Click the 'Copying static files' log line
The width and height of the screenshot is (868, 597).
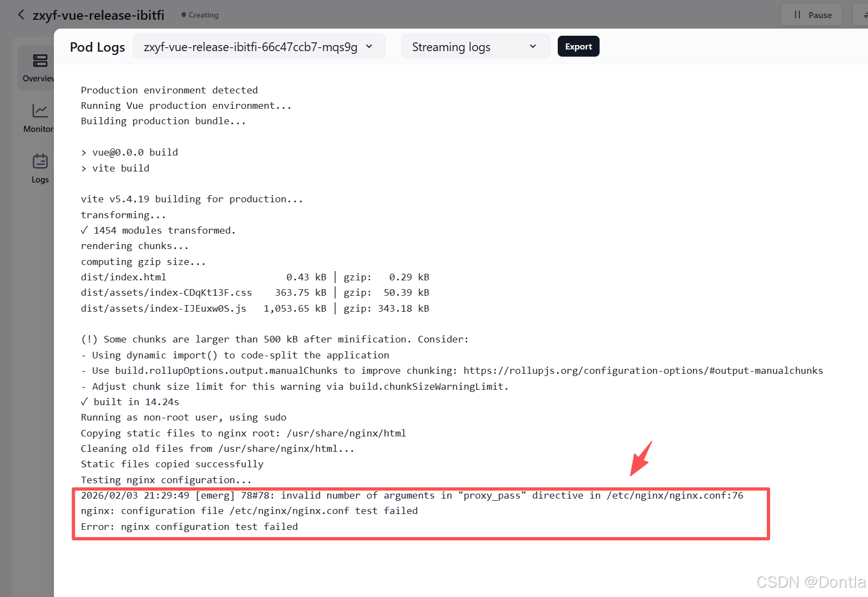(x=244, y=433)
